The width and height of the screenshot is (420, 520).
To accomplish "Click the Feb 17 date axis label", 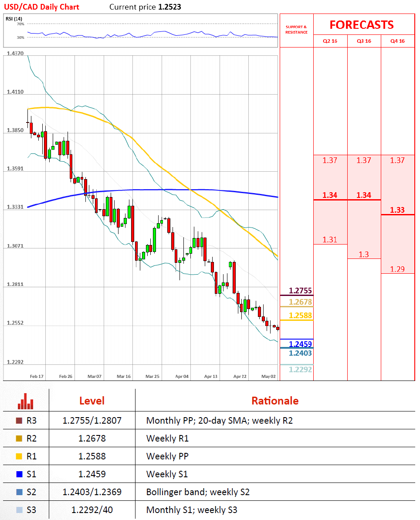I will click(x=37, y=377).
